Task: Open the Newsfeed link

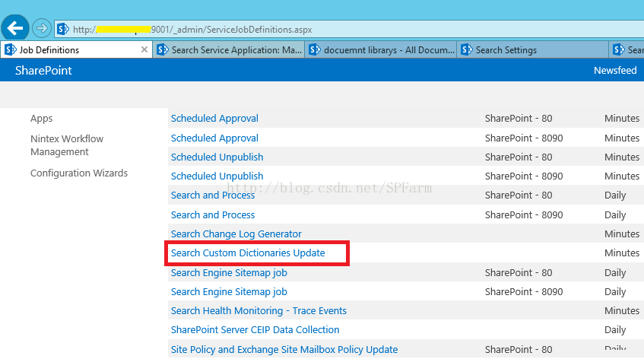Action: [615, 70]
